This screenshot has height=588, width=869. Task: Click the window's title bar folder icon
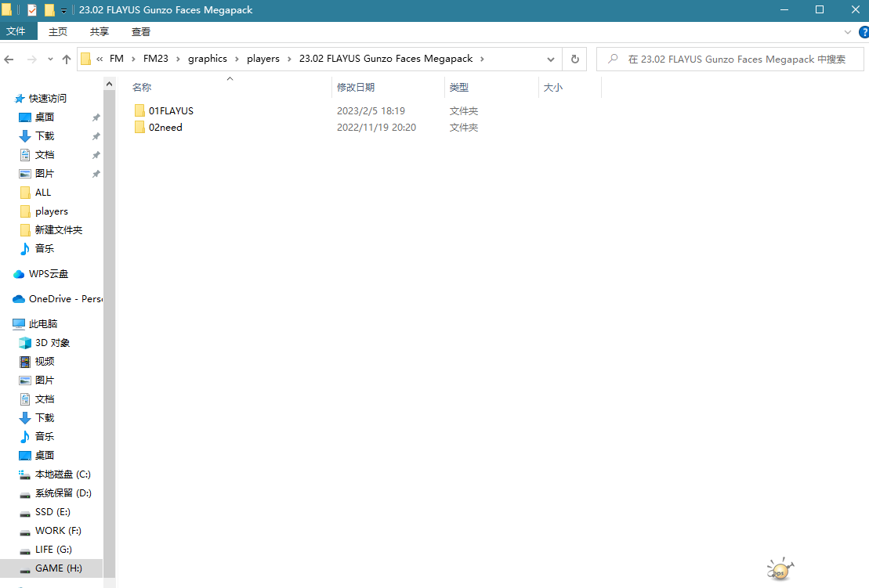6,10
